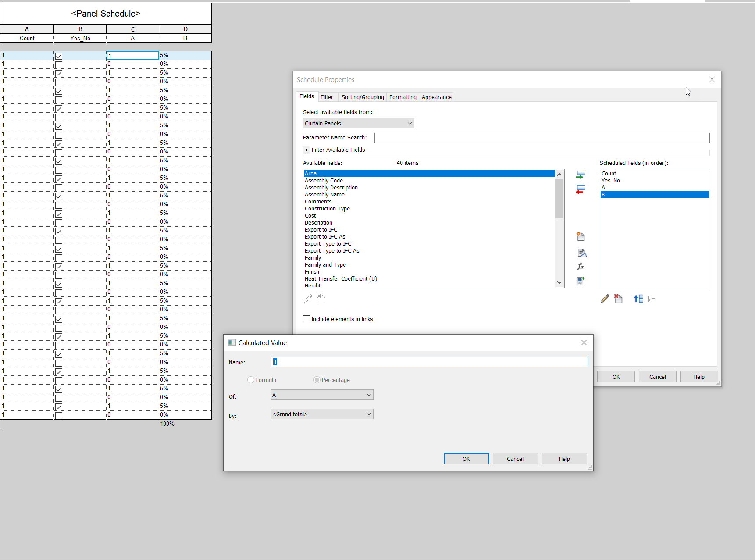Viewport: 755px width, 560px height.
Task: Create a new schedule parameter icon
Action: click(x=580, y=236)
